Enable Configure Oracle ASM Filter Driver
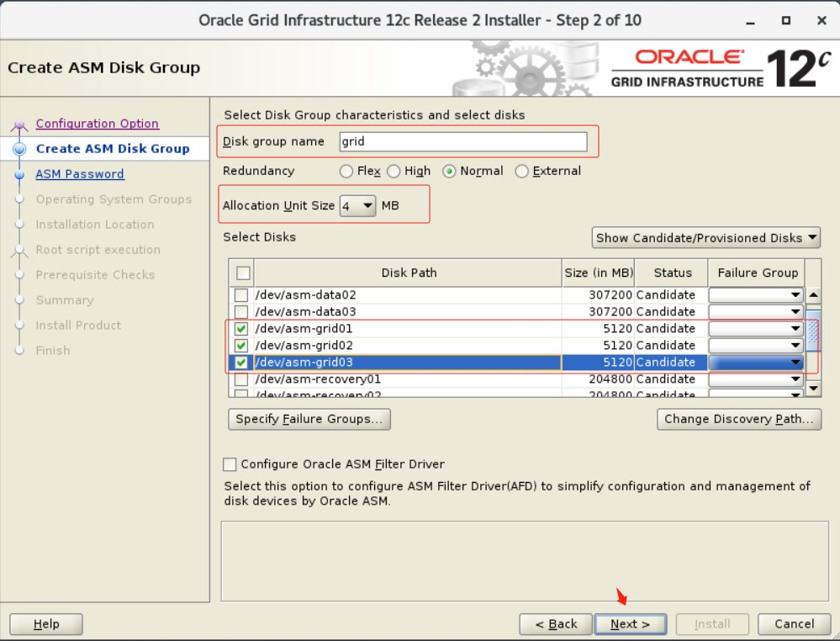The height and width of the screenshot is (641, 840). click(228, 464)
